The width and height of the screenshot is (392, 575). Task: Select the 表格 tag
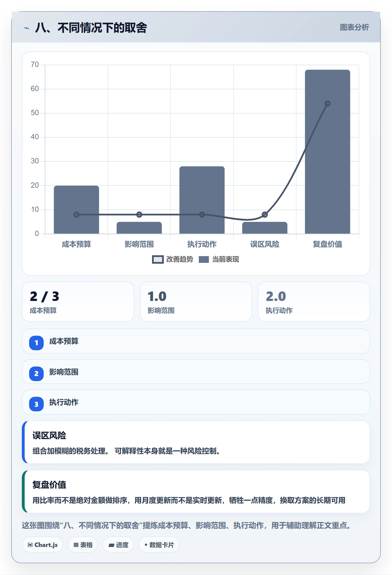[x=83, y=545]
